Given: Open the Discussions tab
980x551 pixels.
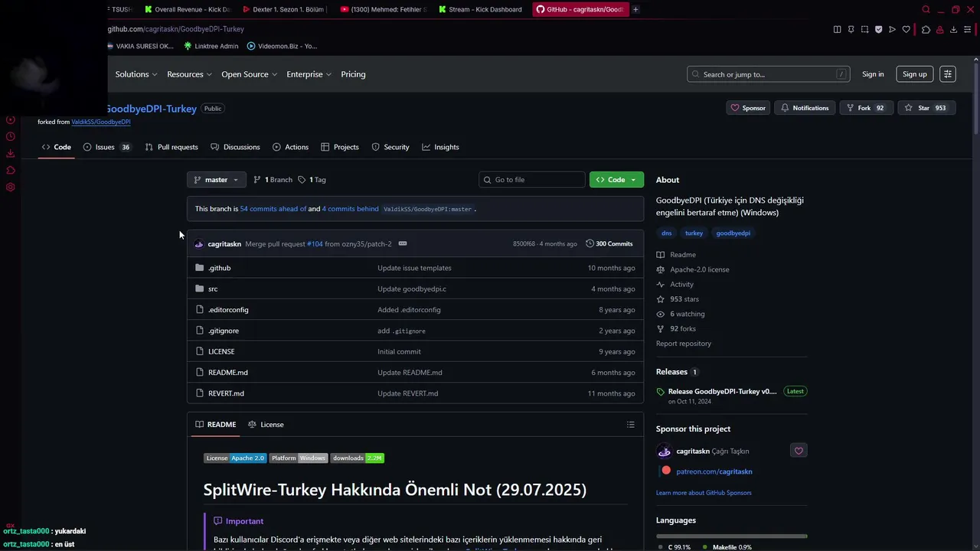Looking at the screenshot, I should point(235,147).
